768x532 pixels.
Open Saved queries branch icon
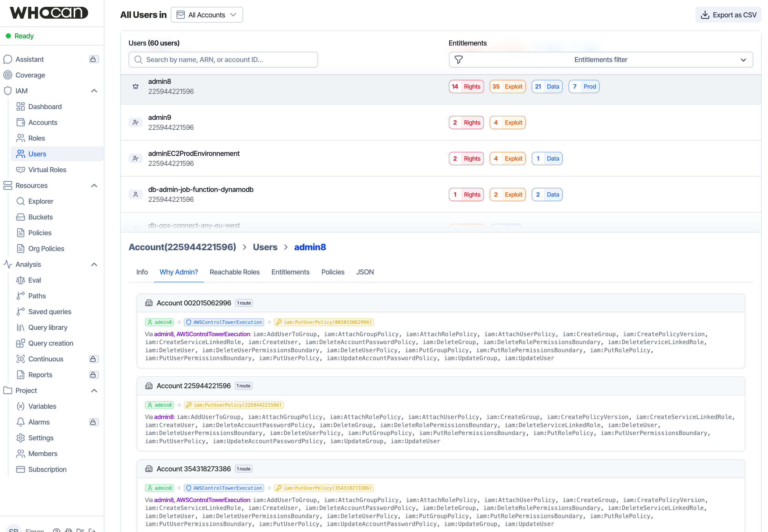coord(21,312)
